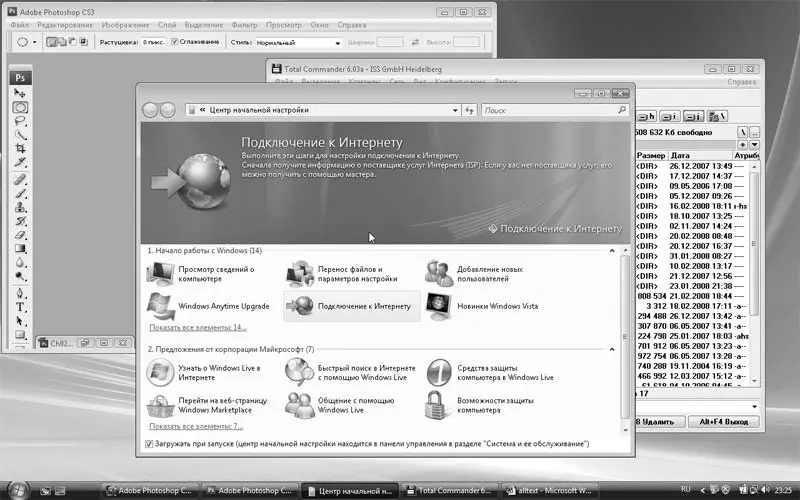Click banner link 'Подключение к Интернету'

(x=555, y=229)
